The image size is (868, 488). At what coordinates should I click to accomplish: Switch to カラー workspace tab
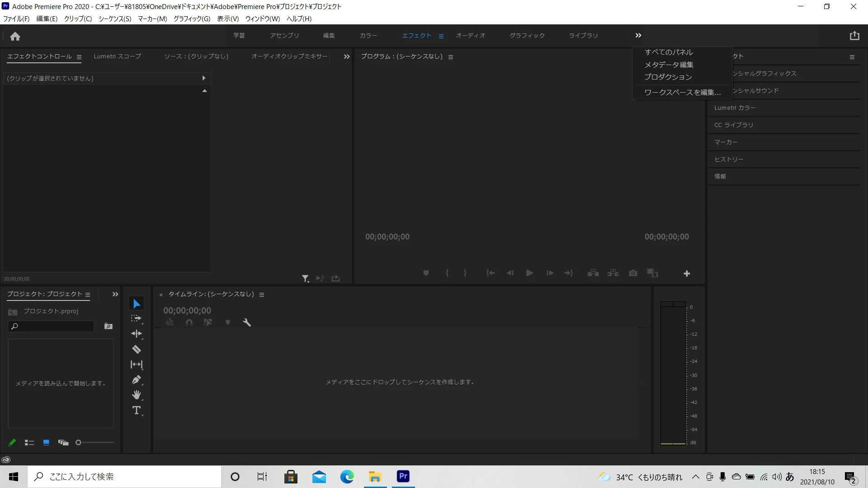coord(368,36)
